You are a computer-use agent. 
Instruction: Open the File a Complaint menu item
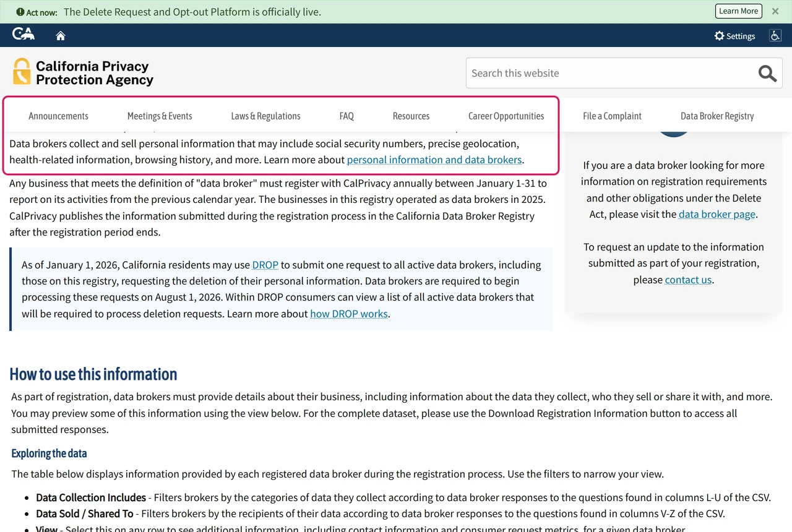point(612,116)
